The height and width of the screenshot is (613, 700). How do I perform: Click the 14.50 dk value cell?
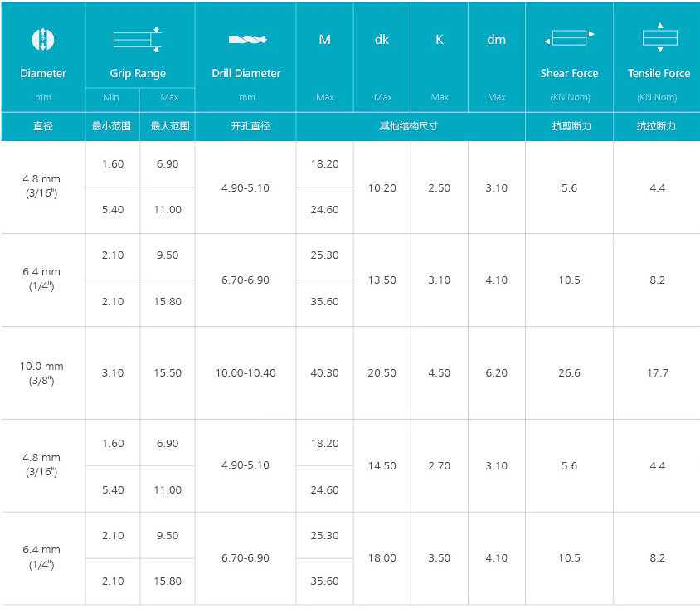(x=382, y=465)
